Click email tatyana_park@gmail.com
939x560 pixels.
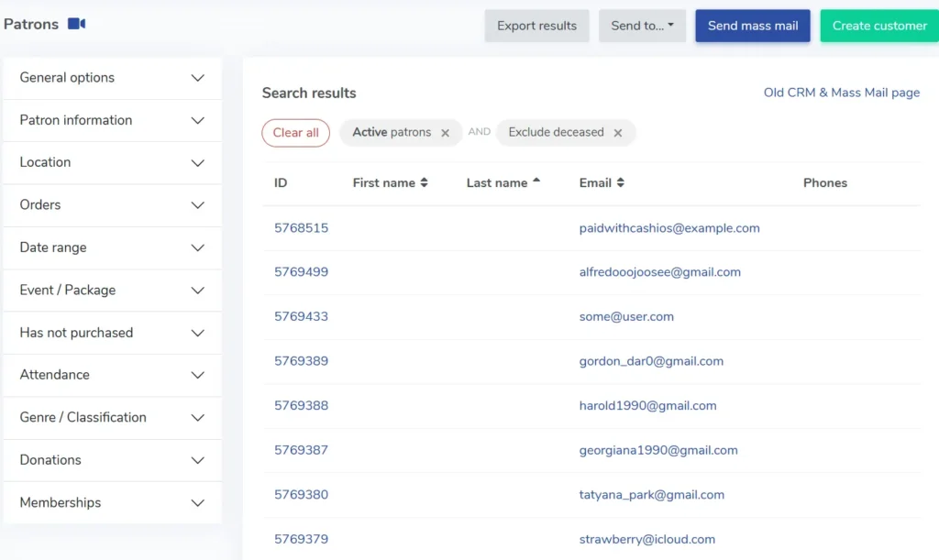tap(652, 495)
